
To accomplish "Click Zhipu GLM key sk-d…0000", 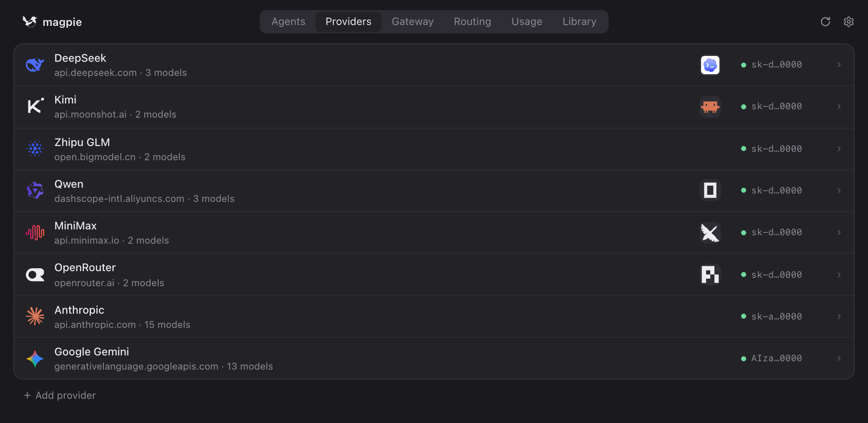I will point(777,149).
